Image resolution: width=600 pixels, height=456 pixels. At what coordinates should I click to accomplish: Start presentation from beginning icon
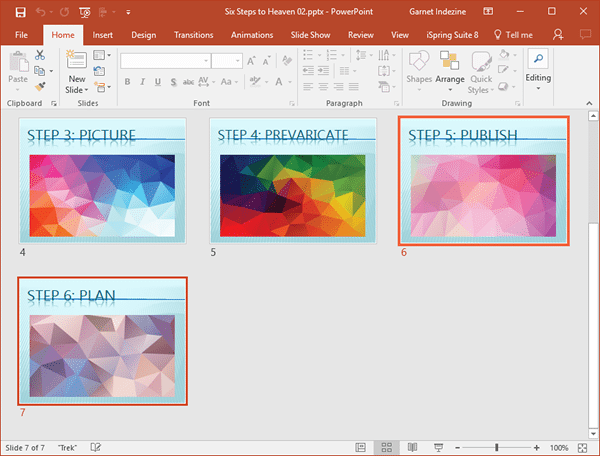point(85,13)
